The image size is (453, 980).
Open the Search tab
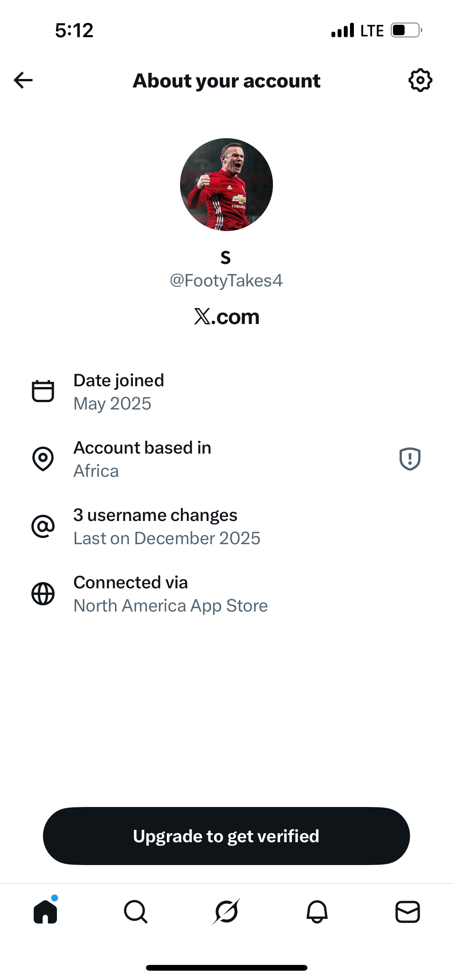pyautogui.click(x=136, y=911)
